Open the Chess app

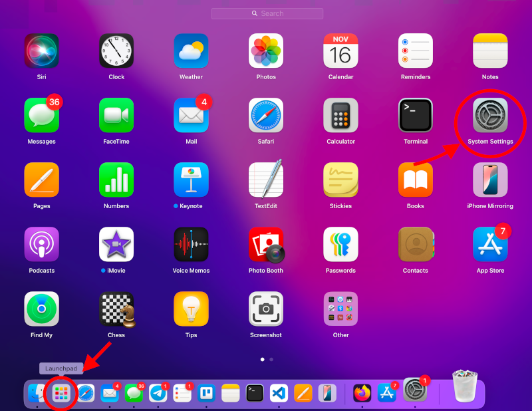[117, 309]
